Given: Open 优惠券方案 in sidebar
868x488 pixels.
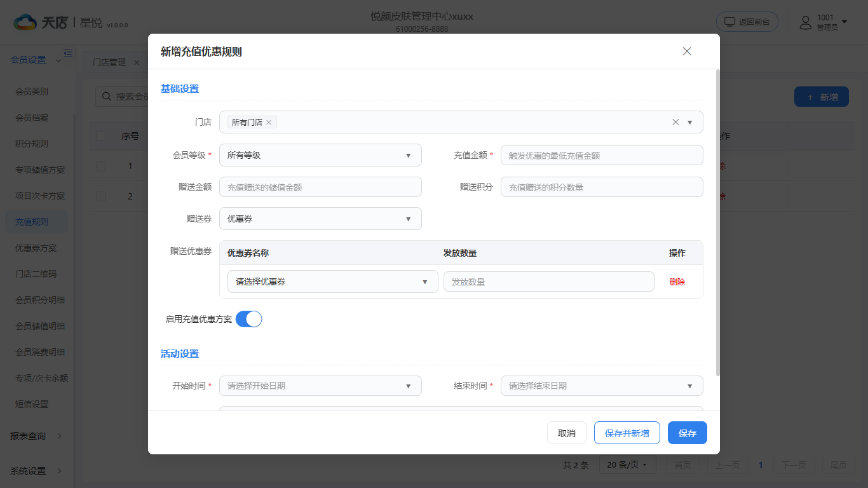Looking at the screenshot, I should point(36,248).
